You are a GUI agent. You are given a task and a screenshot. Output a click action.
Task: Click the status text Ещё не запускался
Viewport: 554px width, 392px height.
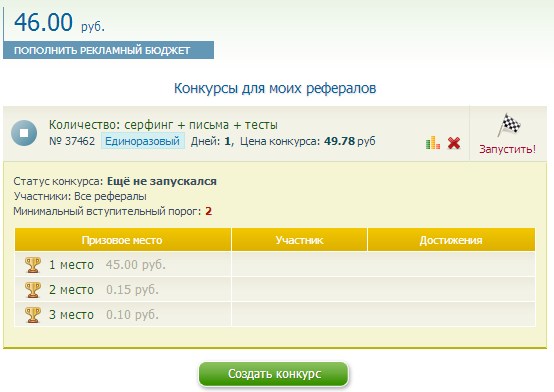pos(162,181)
